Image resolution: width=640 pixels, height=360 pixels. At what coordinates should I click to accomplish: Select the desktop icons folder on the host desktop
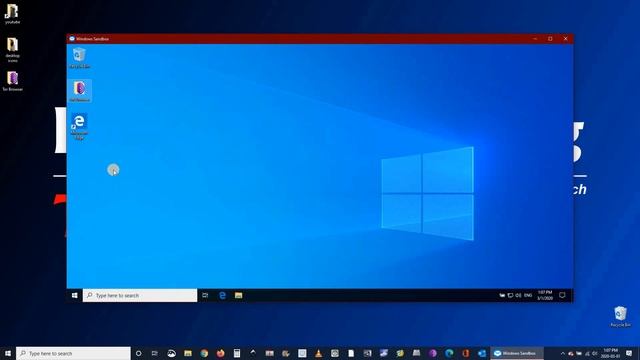[12, 49]
